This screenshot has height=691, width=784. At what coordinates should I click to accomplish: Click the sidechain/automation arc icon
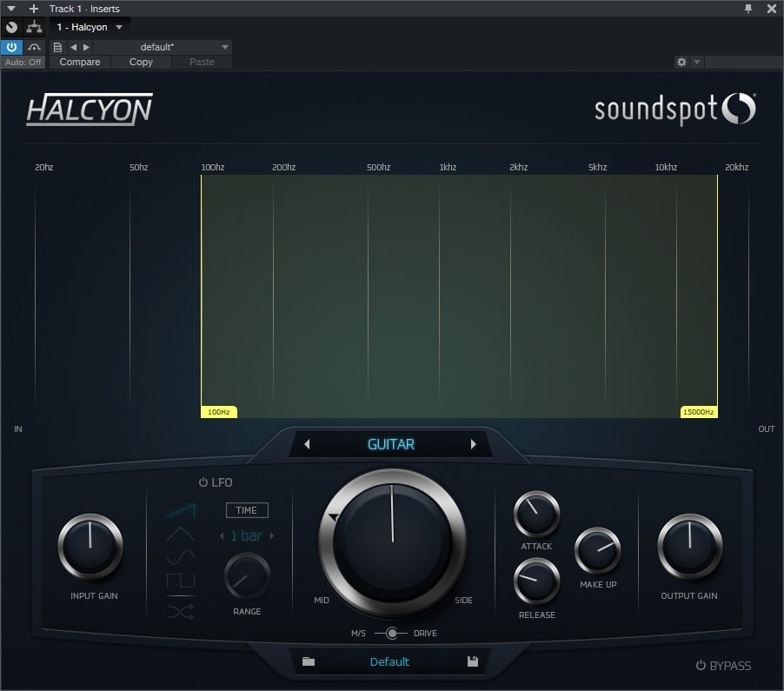pyautogui.click(x=34, y=47)
